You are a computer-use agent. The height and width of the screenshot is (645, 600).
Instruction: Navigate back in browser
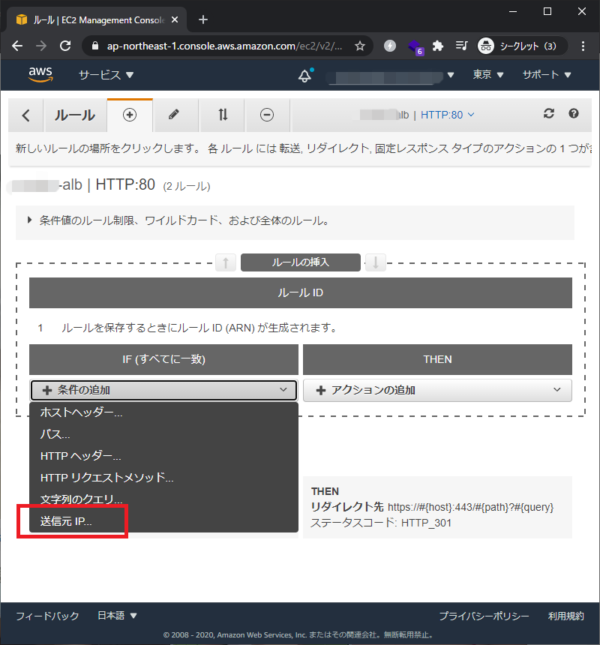pyautogui.click(x=17, y=46)
